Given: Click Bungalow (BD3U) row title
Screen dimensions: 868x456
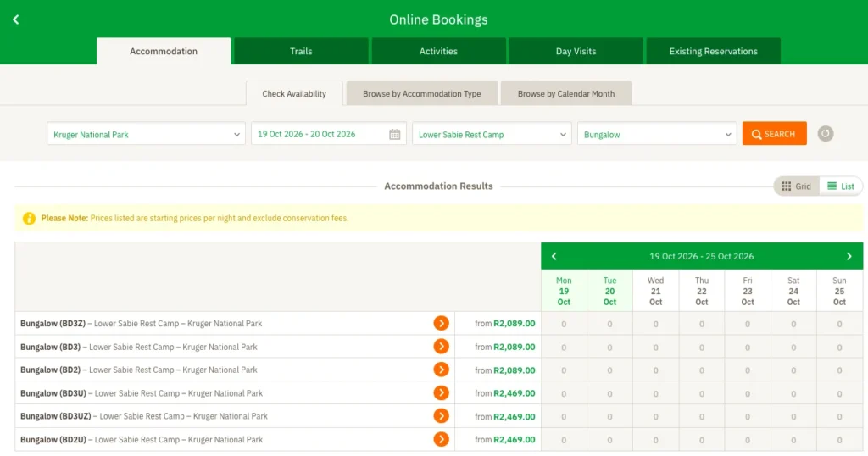Looking at the screenshot, I should tap(142, 393).
